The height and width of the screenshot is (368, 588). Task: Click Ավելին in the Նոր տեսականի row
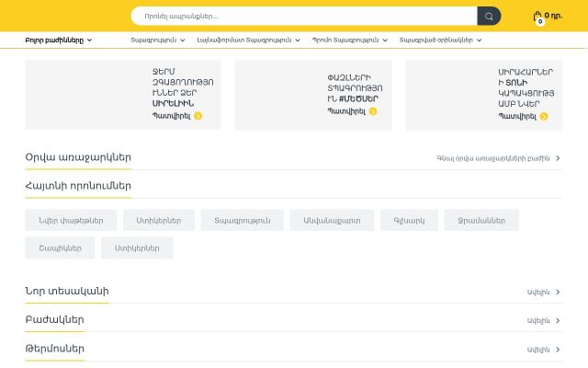543,293
